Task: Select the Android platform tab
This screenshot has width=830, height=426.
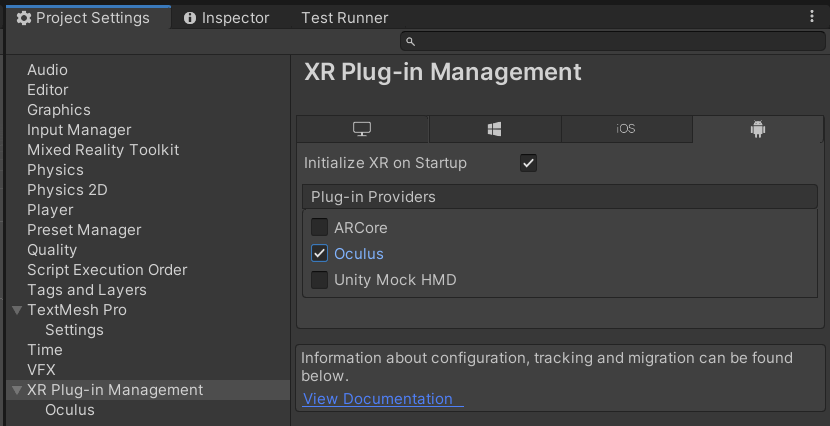Action: [x=757, y=130]
